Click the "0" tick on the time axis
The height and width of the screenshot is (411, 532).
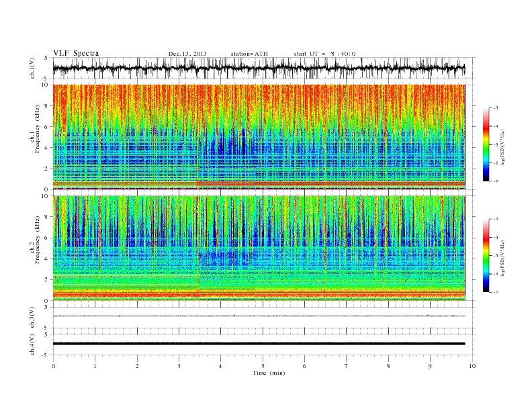tap(53, 366)
